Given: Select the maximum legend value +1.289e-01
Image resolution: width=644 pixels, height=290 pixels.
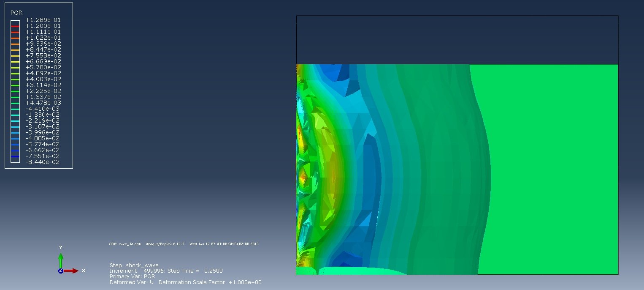Looking at the screenshot, I should coord(43,20).
